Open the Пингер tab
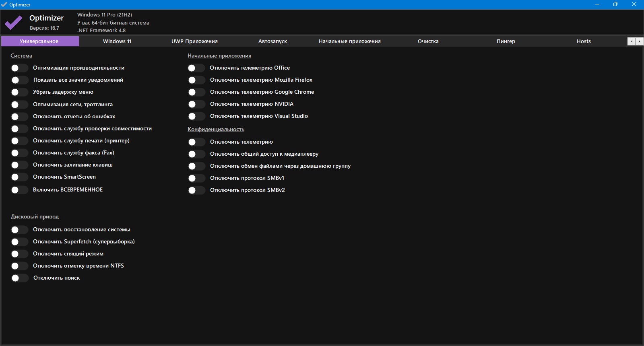Viewport: 644px width, 346px height. [506, 41]
